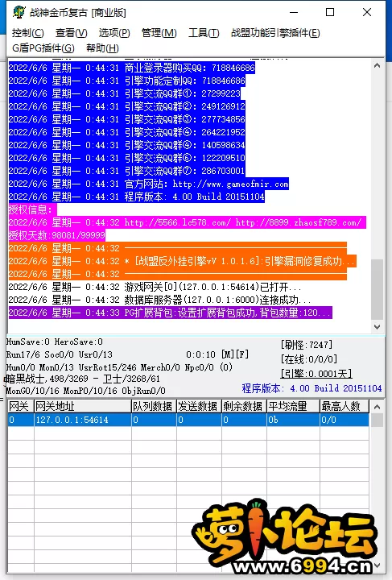The width and height of the screenshot is (392, 580).
Task: Click 程序版本 4.00 Build text in status area
Action: coord(312,388)
